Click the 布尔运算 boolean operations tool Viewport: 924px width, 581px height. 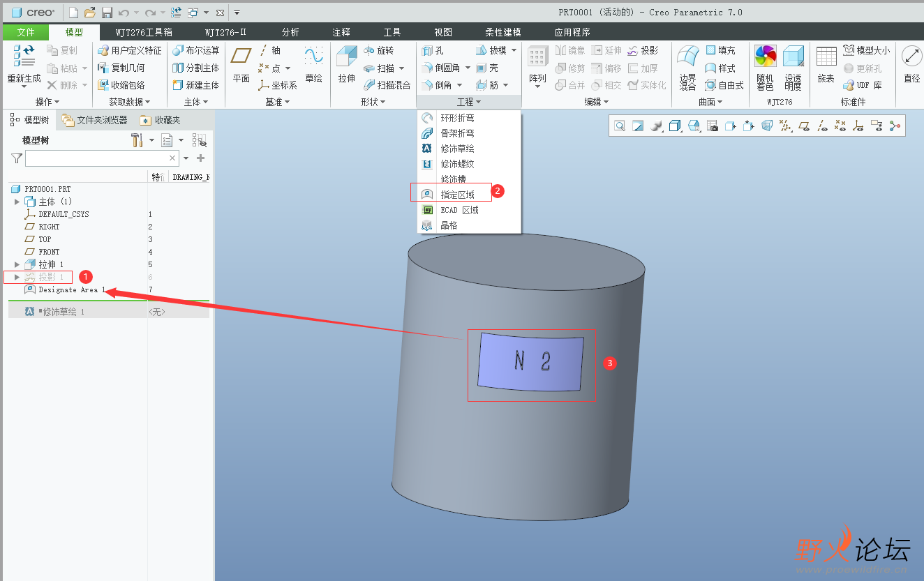click(196, 50)
